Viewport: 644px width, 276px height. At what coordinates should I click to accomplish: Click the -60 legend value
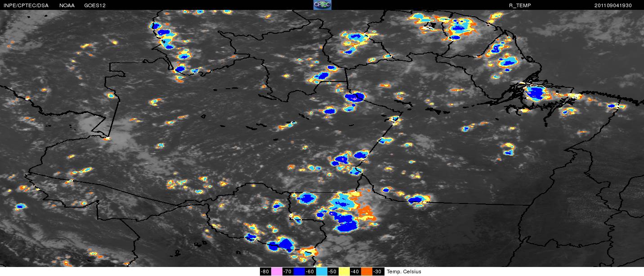point(310,271)
